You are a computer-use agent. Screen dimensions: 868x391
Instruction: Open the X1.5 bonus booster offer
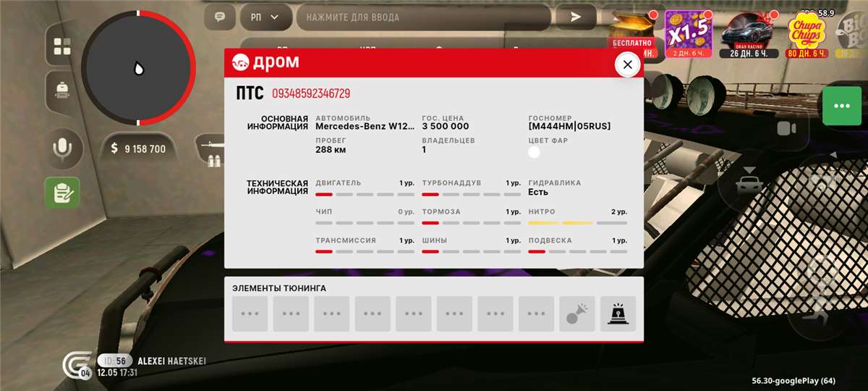point(688,34)
